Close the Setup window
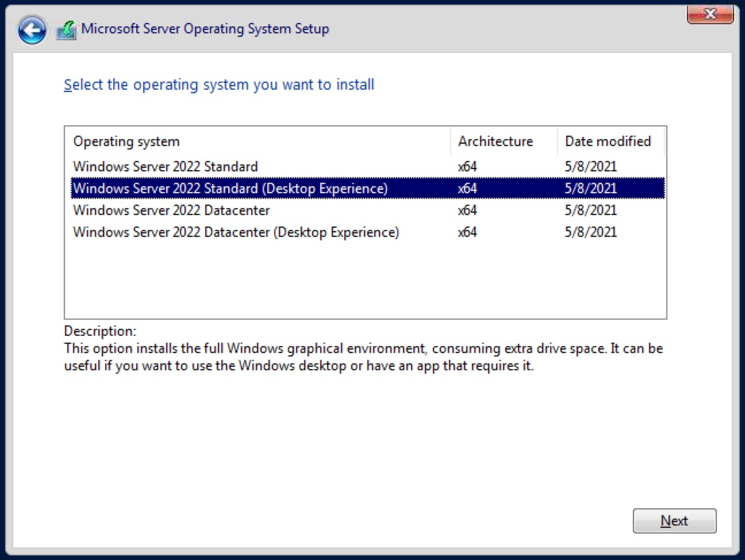This screenshot has width=745, height=560. click(710, 14)
